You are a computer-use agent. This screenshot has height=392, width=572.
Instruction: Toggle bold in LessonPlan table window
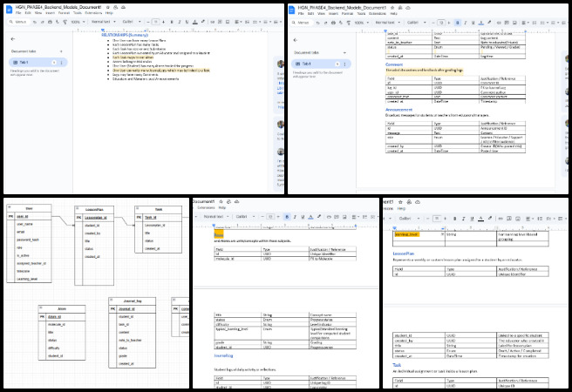pos(454,219)
